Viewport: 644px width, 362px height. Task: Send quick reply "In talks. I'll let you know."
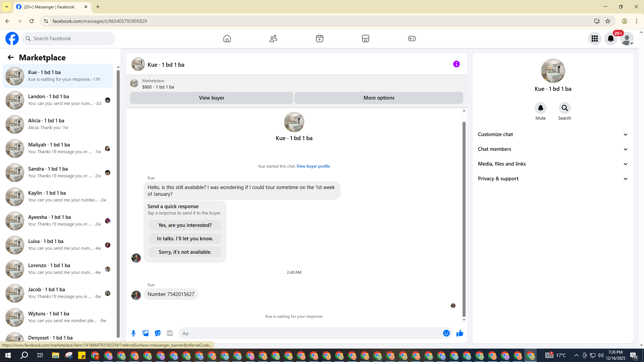click(x=185, y=239)
